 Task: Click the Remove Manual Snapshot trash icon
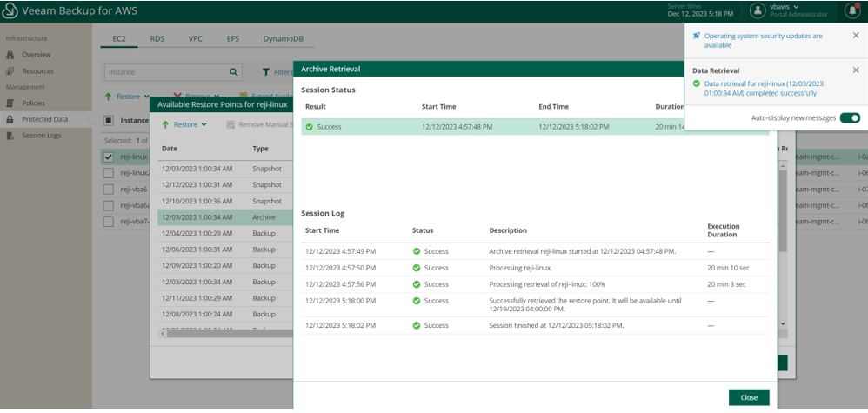click(x=230, y=124)
